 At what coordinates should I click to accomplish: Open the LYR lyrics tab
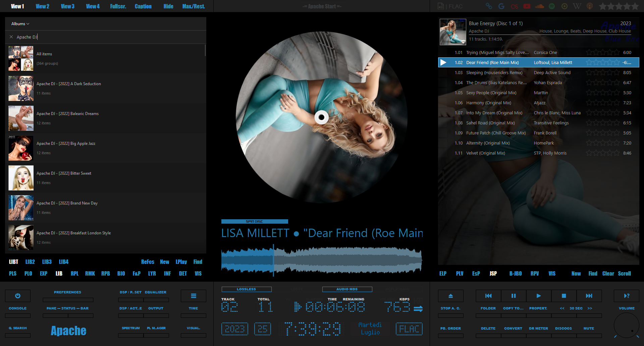[x=152, y=273]
